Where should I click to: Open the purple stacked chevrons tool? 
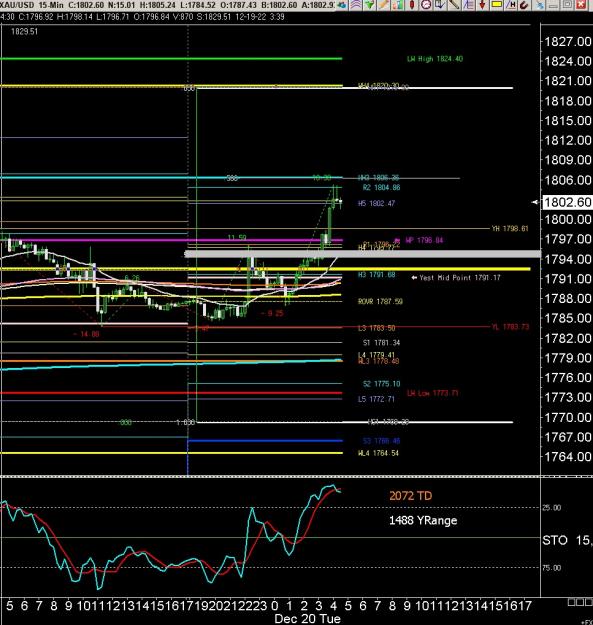pos(356,5)
